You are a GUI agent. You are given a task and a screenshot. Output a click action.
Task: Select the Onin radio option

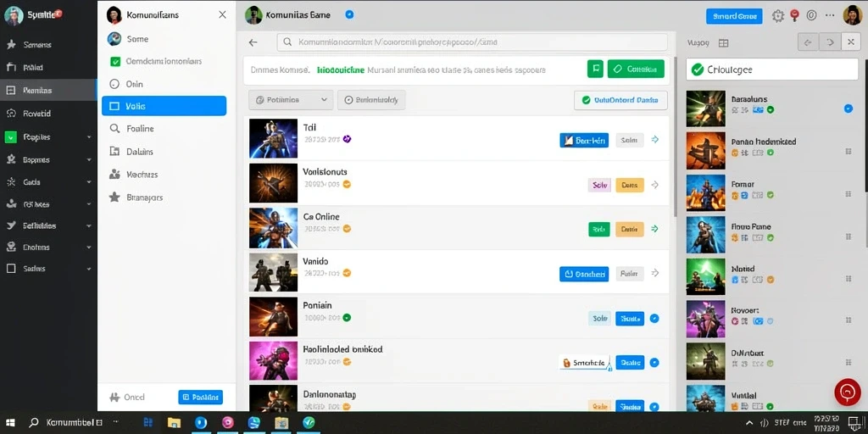point(114,84)
